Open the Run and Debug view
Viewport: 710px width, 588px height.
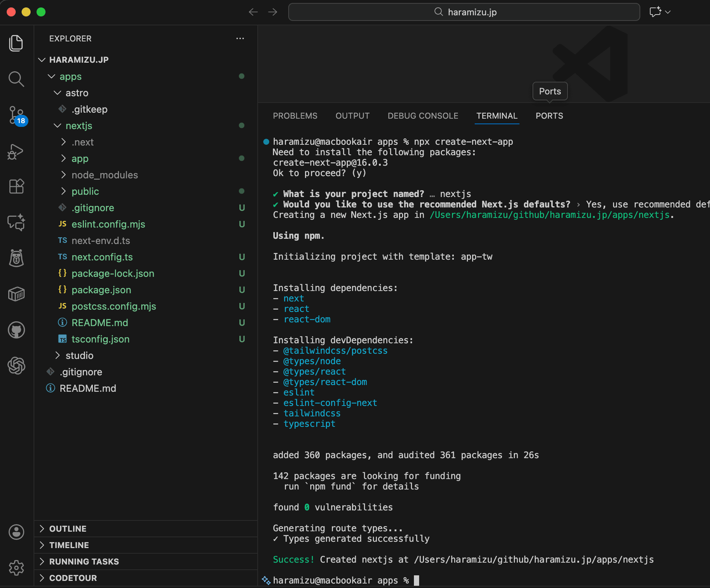pos(16,151)
